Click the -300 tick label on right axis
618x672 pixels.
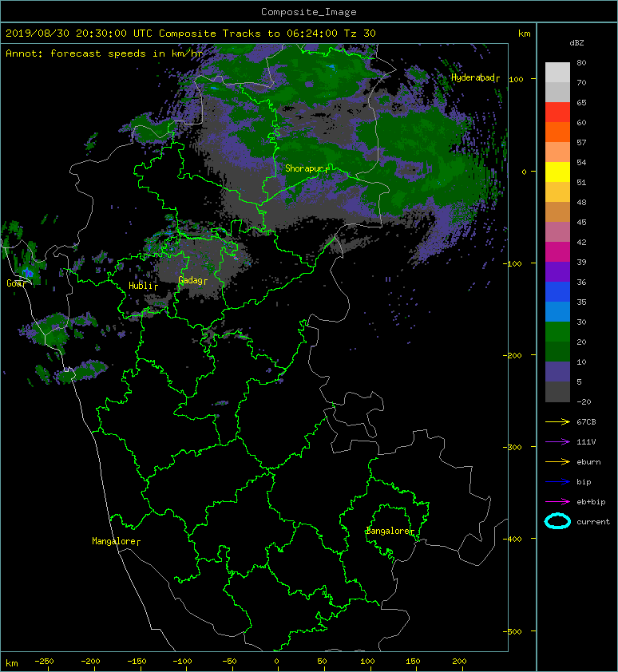pyautogui.click(x=512, y=447)
